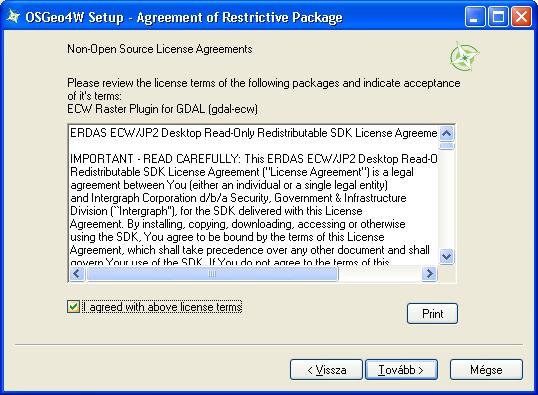Click the "I agreed with above license terms" label
This screenshot has height=395, width=538.
(x=162, y=306)
